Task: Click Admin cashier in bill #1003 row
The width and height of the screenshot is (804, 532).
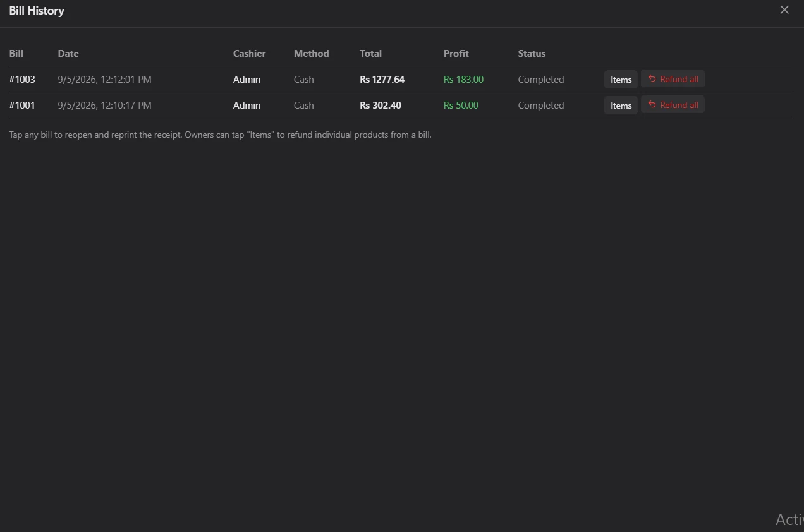Action: point(247,80)
